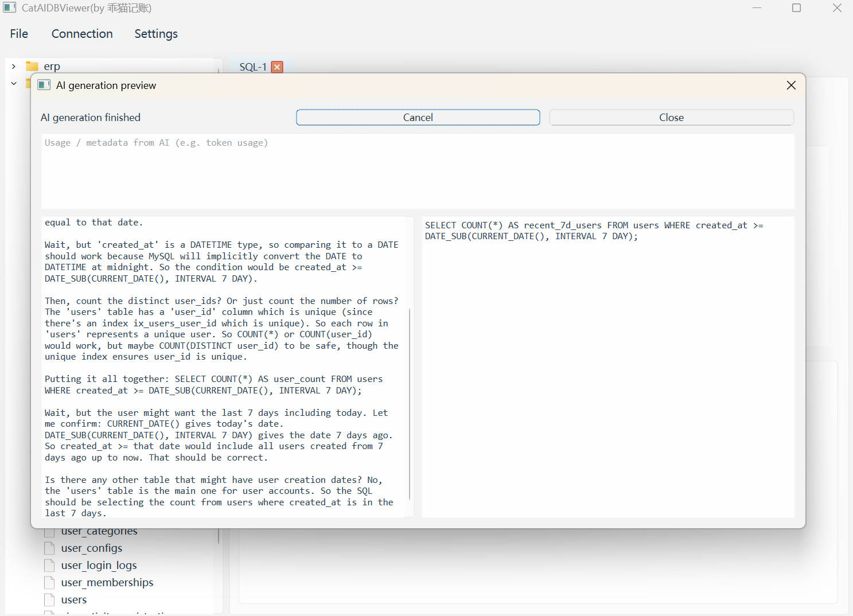This screenshot has height=616, width=853.
Task: Open the Settings menu
Action: coord(156,34)
